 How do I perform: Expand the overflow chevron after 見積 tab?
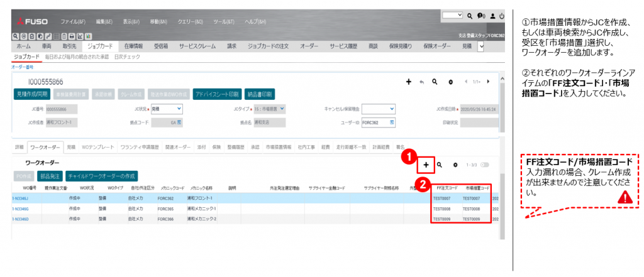click(x=481, y=47)
